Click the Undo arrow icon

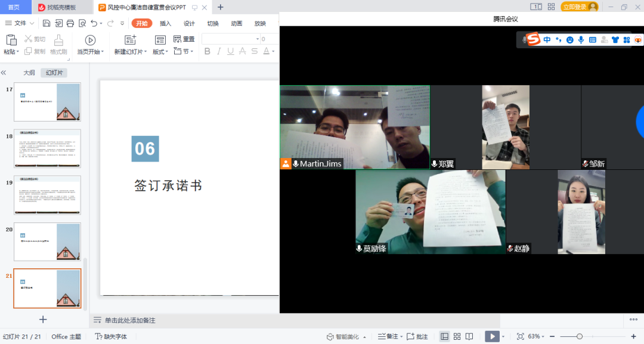94,23
